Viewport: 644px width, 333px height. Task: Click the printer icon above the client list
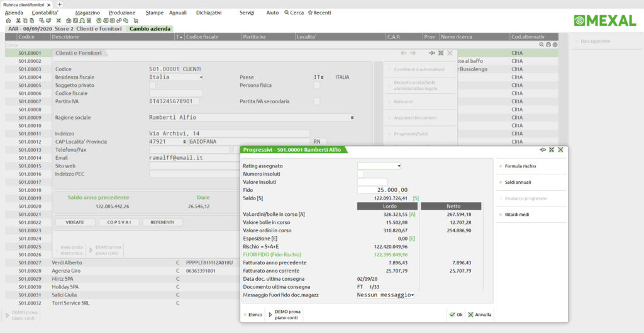548,45
